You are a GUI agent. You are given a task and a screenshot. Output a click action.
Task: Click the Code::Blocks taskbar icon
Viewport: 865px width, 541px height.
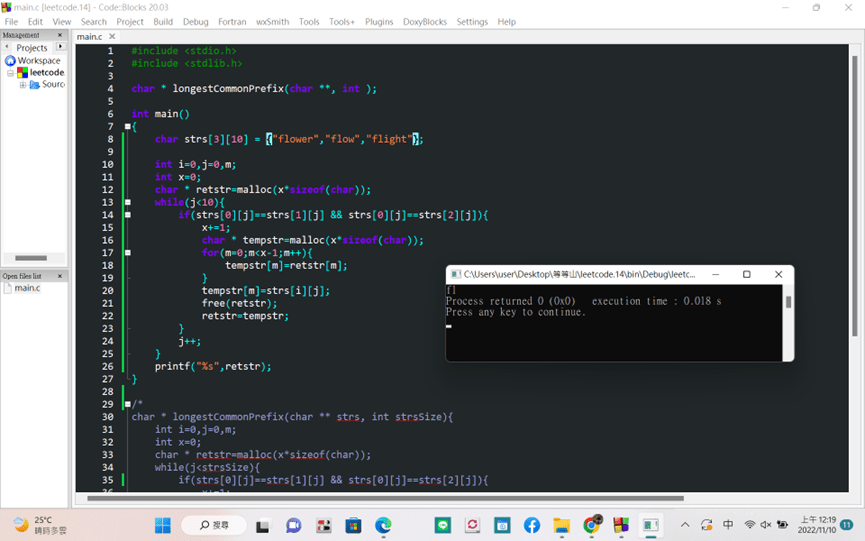[x=621, y=525]
